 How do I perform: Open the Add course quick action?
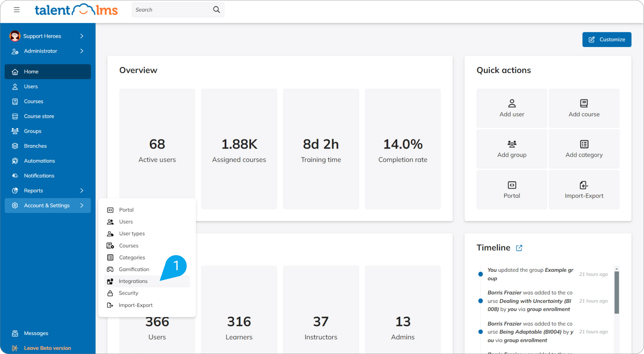(584, 108)
